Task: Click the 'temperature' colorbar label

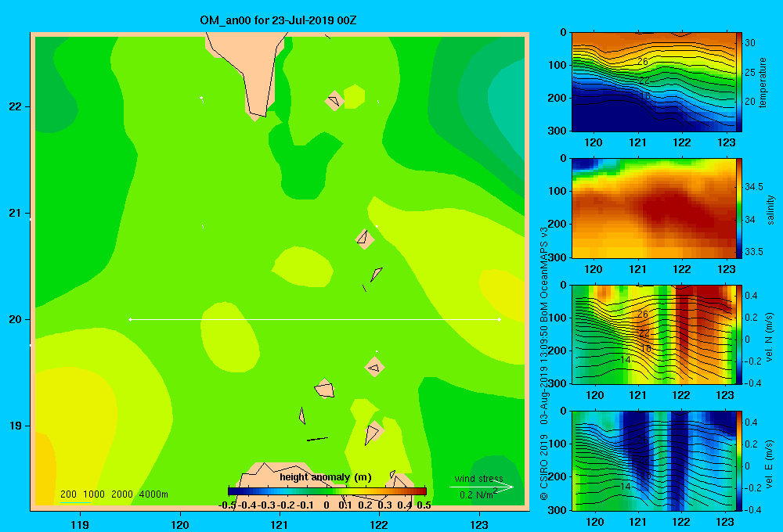Action: pyautogui.click(x=763, y=82)
